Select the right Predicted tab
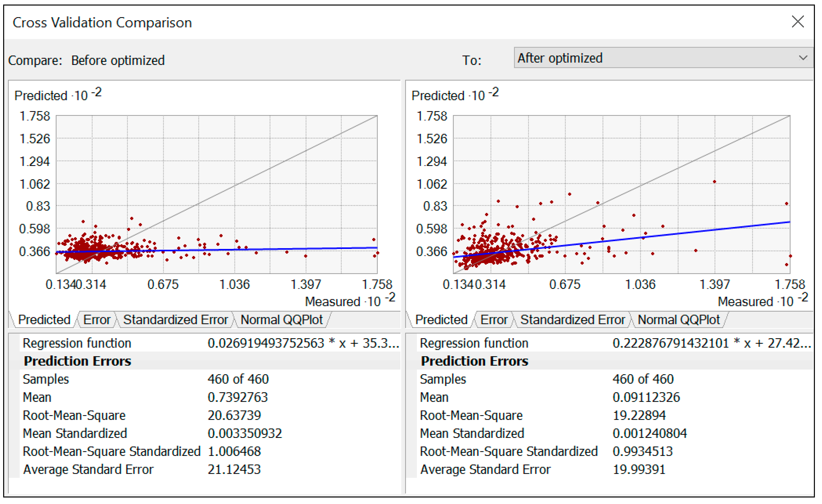This screenshot has height=504, width=822. point(441,320)
